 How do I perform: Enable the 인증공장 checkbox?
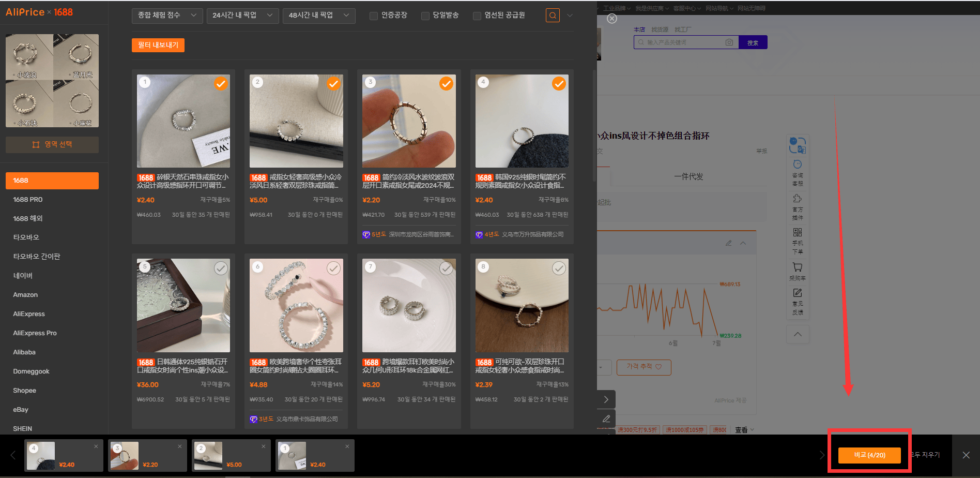pos(374,16)
